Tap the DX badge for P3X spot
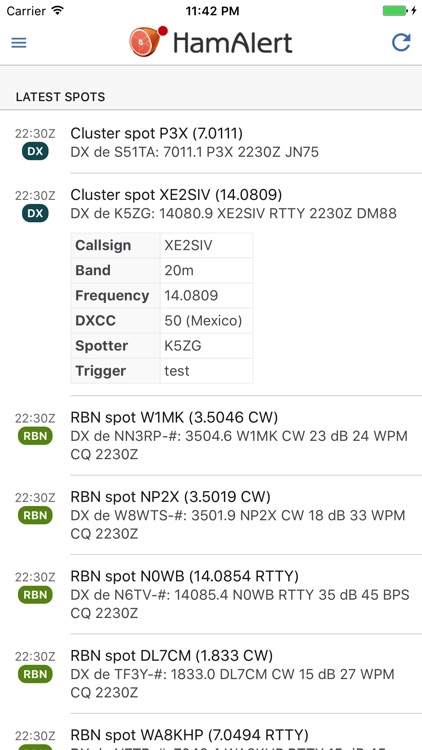The width and height of the screenshot is (422, 750). click(35, 152)
